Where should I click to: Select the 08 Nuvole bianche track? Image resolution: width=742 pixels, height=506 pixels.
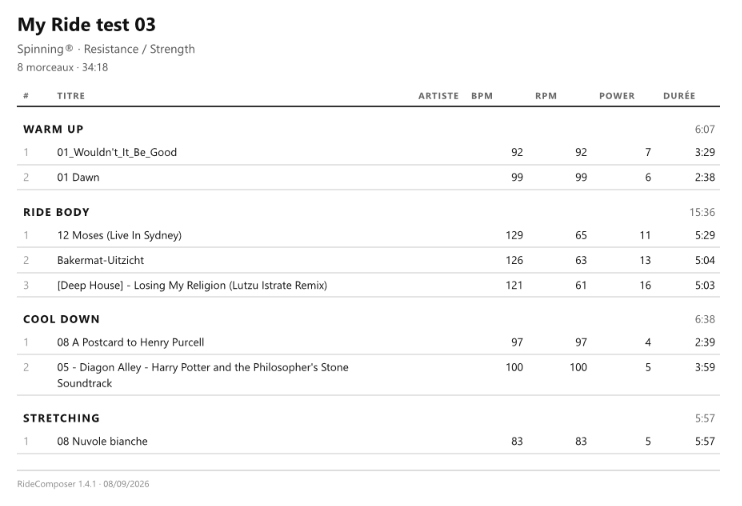click(368, 441)
